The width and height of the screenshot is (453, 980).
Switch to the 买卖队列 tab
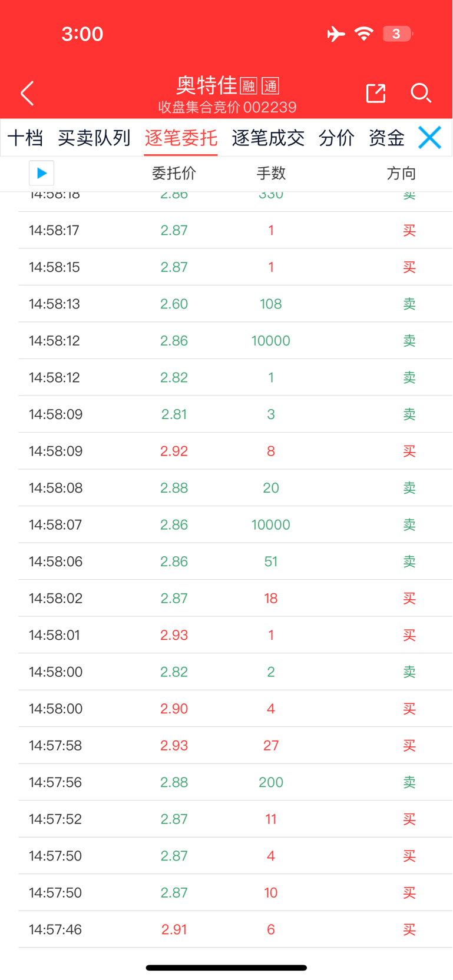click(x=94, y=138)
